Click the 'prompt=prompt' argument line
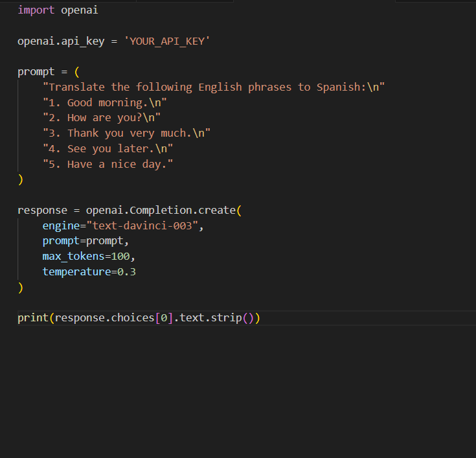Screen dimensions: 476x458 coord(85,241)
